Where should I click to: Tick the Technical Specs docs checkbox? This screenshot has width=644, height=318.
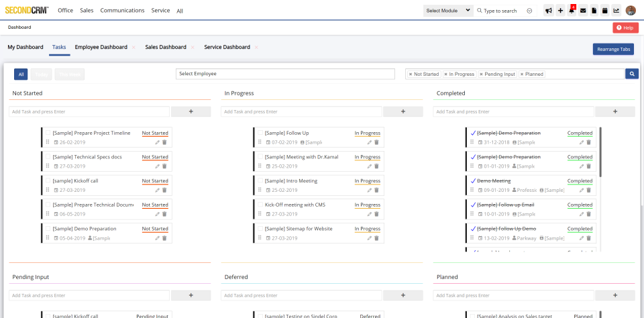pyautogui.click(x=48, y=157)
